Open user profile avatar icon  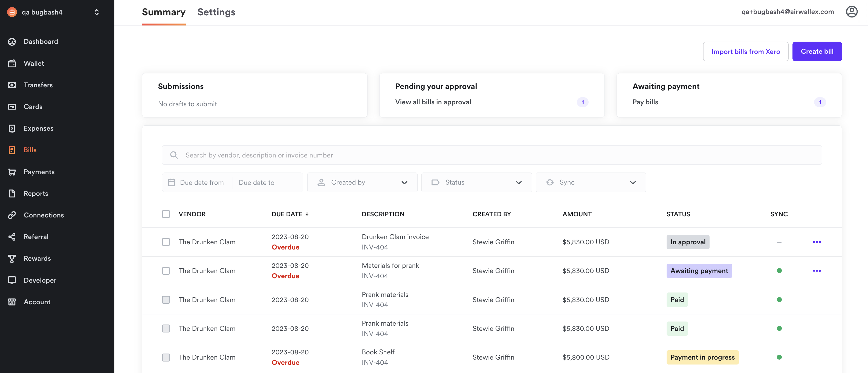(851, 12)
